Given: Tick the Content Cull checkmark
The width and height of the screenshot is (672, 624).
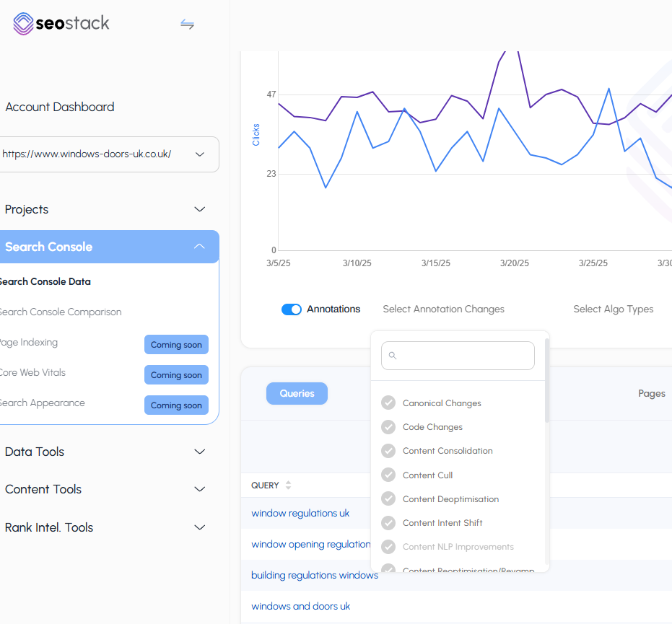Looking at the screenshot, I should (388, 475).
